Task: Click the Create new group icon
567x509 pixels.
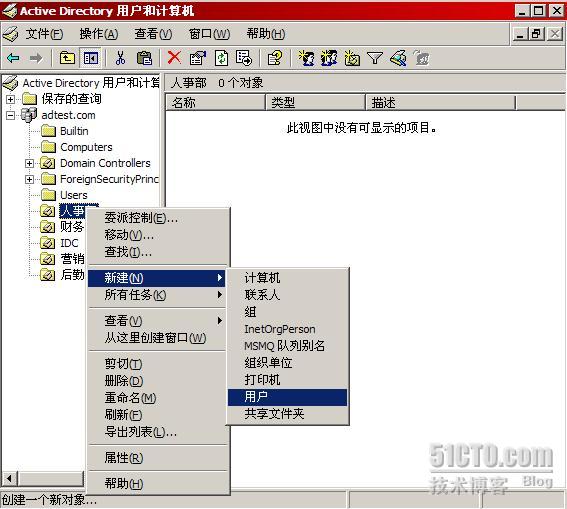Action: (x=329, y=58)
